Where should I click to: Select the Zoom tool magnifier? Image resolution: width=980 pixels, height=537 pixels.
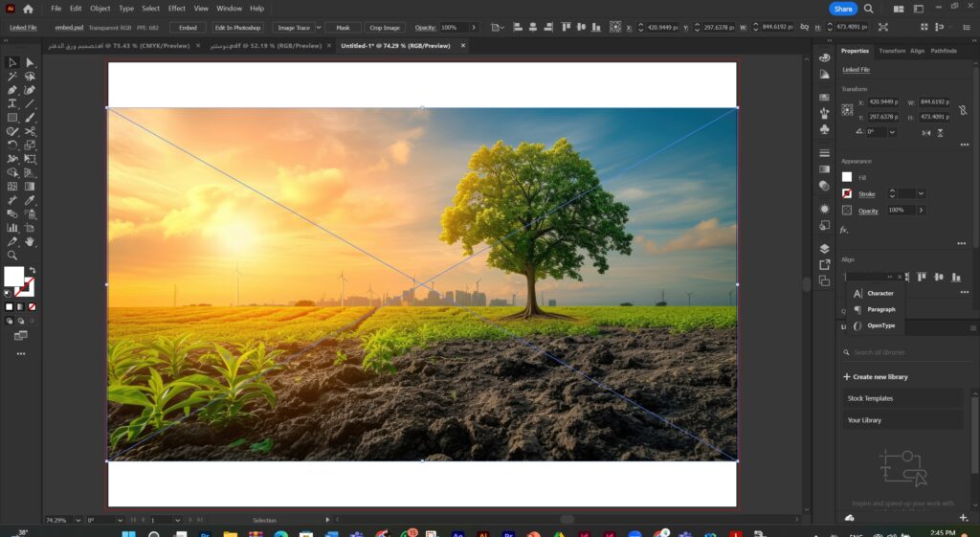point(11,256)
